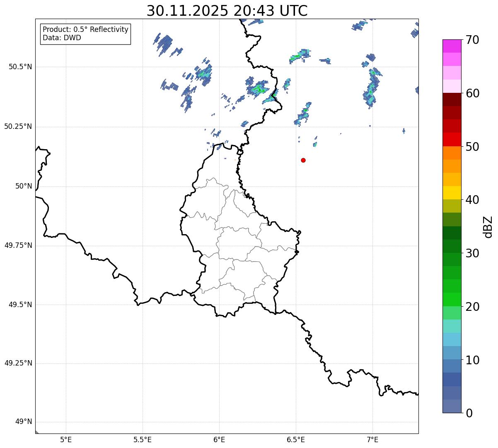The width and height of the screenshot is (498, 448).
Task: Click the 7°E longitude axis label
Action: pos(372,440)
